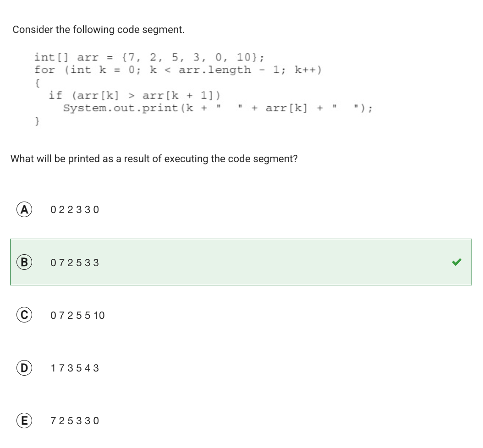Click the opening brace of the loop

coord(37,82)
